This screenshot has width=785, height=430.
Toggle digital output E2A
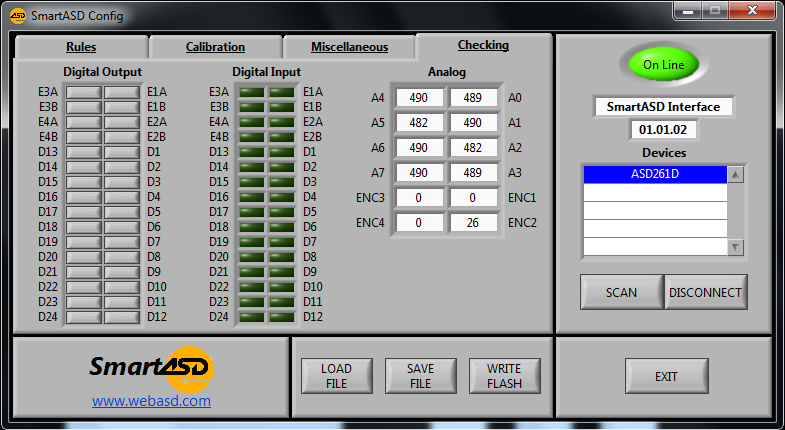122,122
